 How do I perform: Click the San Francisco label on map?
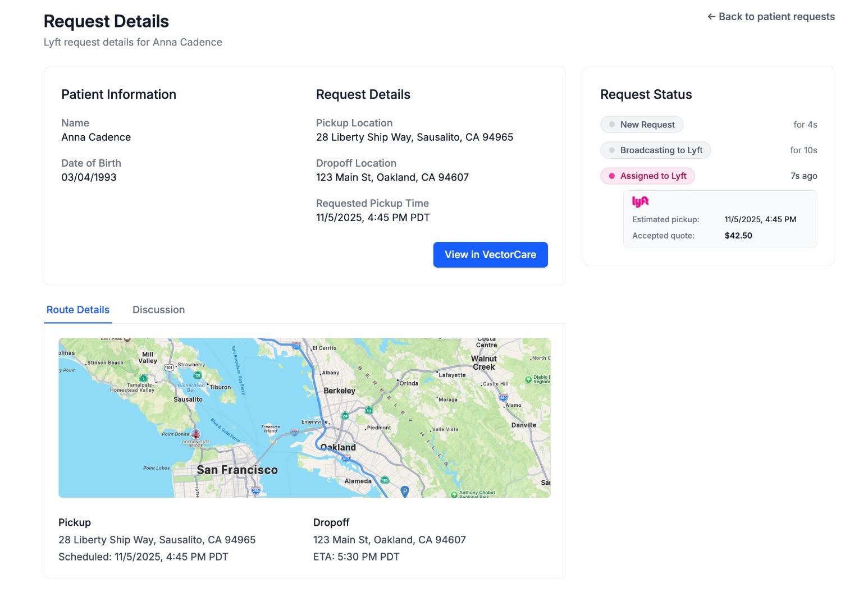coord(237,470)
